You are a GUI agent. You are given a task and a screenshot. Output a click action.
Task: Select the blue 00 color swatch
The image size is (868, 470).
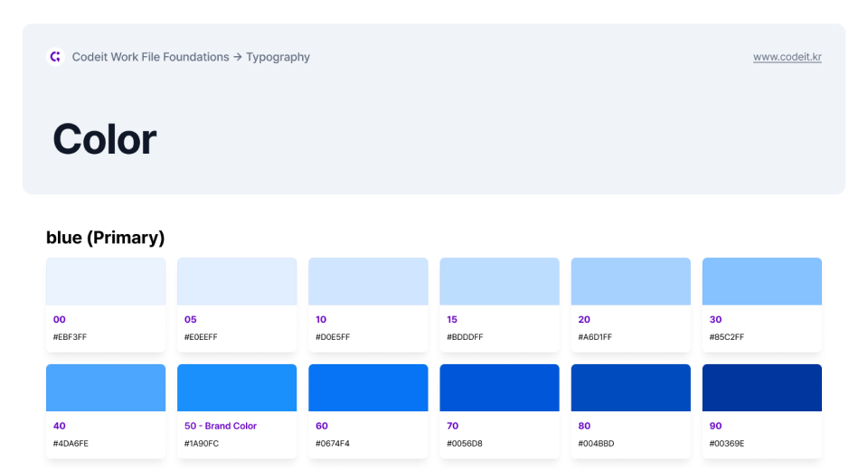coord(106,282)
